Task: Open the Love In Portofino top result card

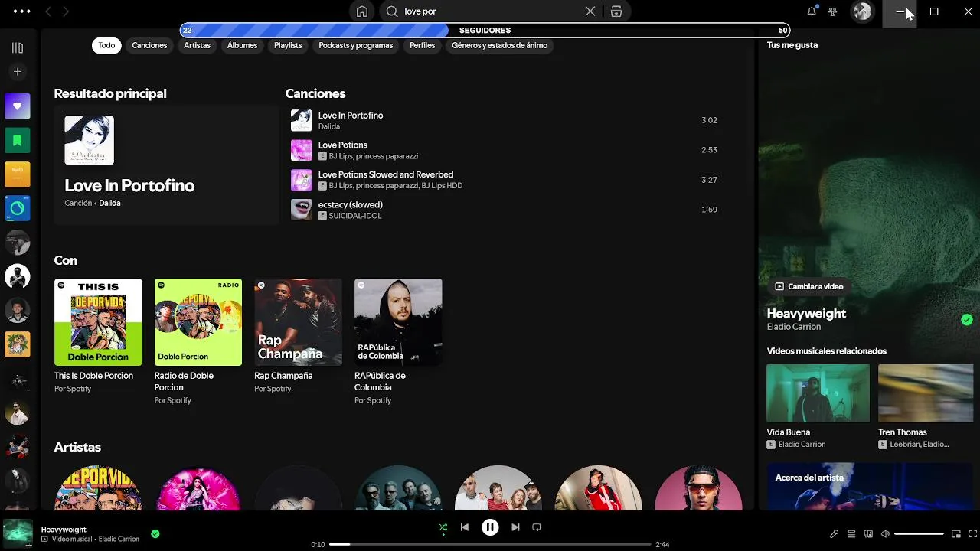Action: [167, 165]
